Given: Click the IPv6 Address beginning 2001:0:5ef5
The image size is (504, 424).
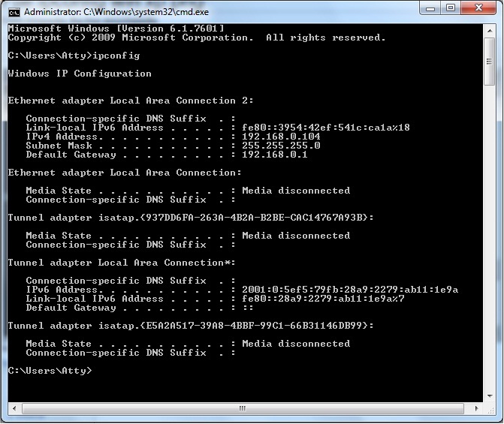Looking at the screenshot, I should [350, 290].
